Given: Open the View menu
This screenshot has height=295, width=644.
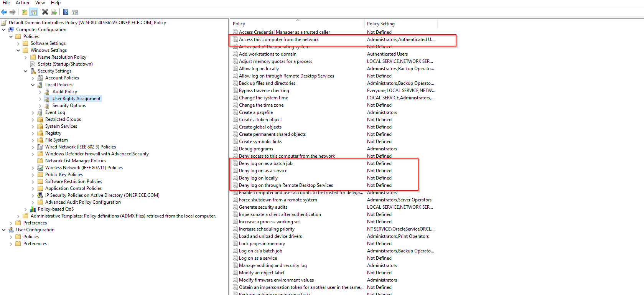Looking at the screenshot, I should 40,3.
